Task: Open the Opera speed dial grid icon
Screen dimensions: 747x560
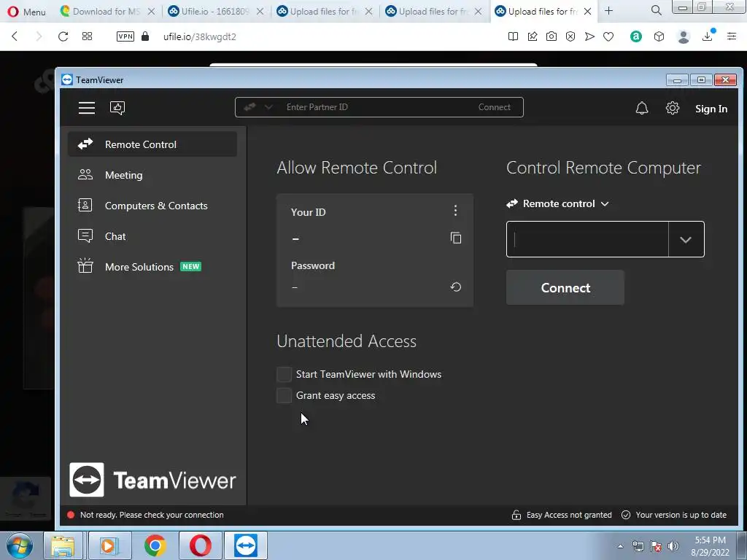Action: [x=88, y=36]
